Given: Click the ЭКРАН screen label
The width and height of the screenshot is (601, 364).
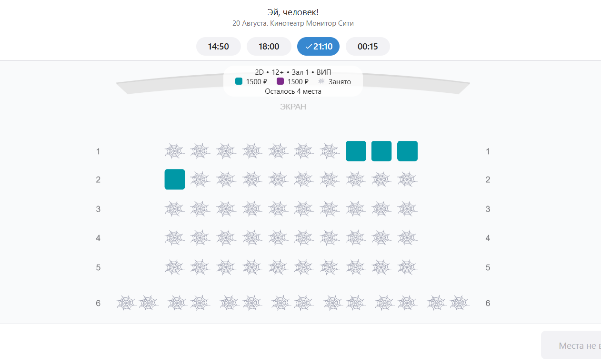Looking at the screenshot, I should (293, 107).
